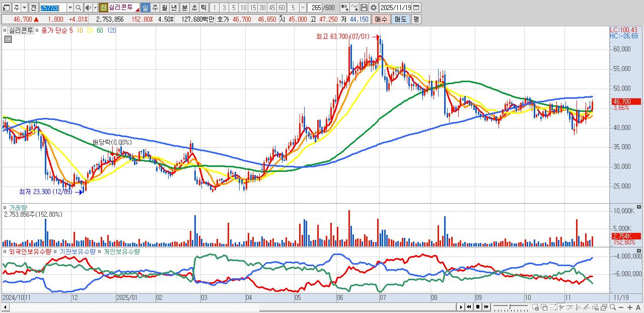Click the 거래량 volume legend label
Viewport: 644px width, 313px height.
[x=18, y=207]
